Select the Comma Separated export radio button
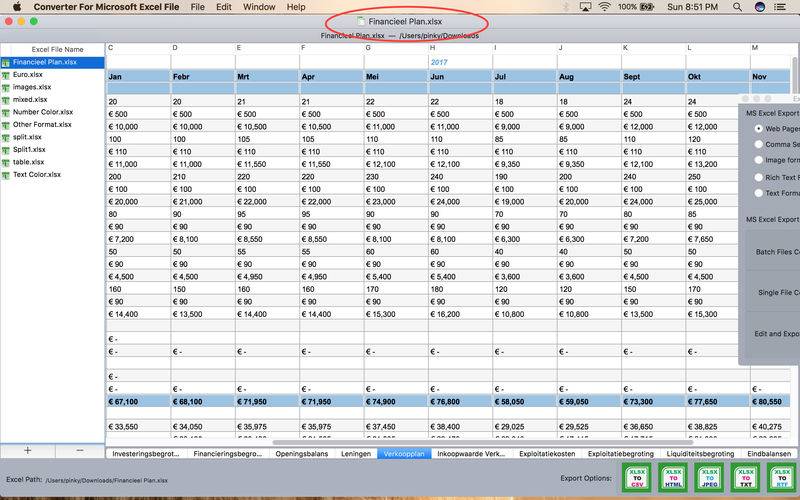 coord(759,144)
